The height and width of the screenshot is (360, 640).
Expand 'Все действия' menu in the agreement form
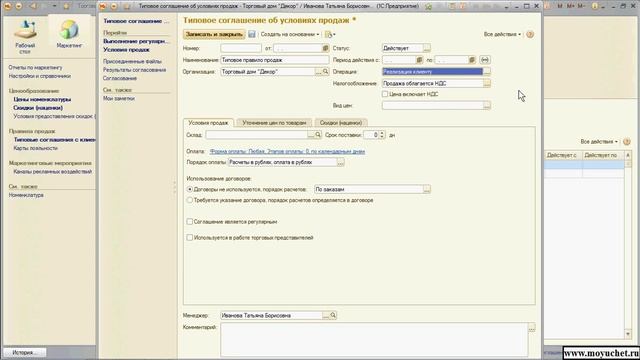502,34
